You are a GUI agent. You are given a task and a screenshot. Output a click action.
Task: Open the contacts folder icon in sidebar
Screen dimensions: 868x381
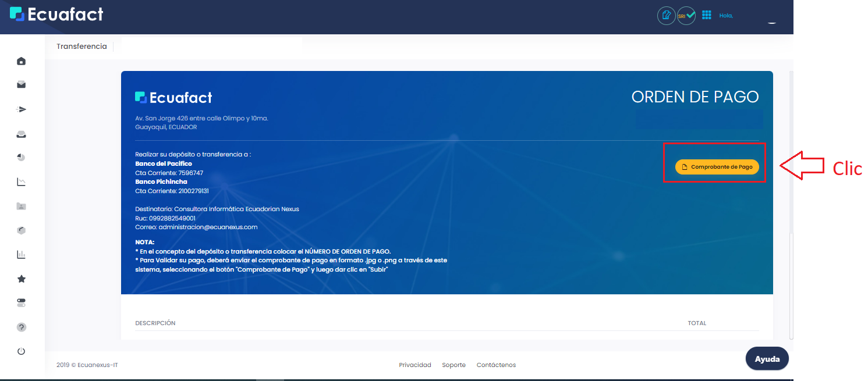[22, 206]
